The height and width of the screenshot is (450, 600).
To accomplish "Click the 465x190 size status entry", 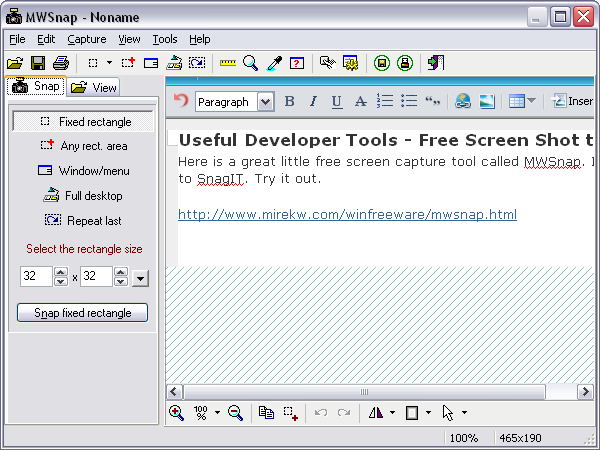I will [x=520, y=438].
